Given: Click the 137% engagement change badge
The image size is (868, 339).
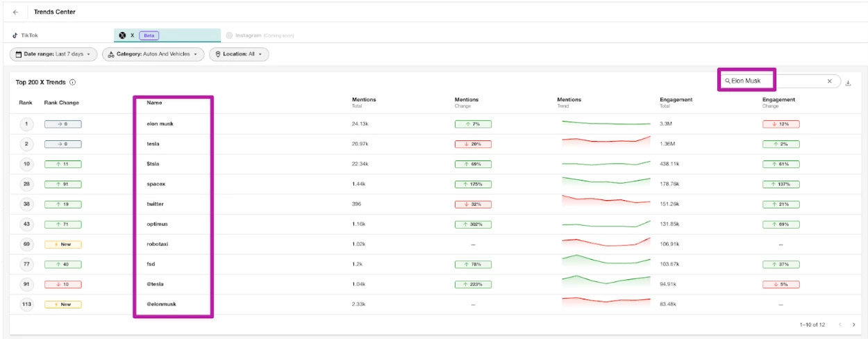Looking at the screenshot, I should pos(781,184).
